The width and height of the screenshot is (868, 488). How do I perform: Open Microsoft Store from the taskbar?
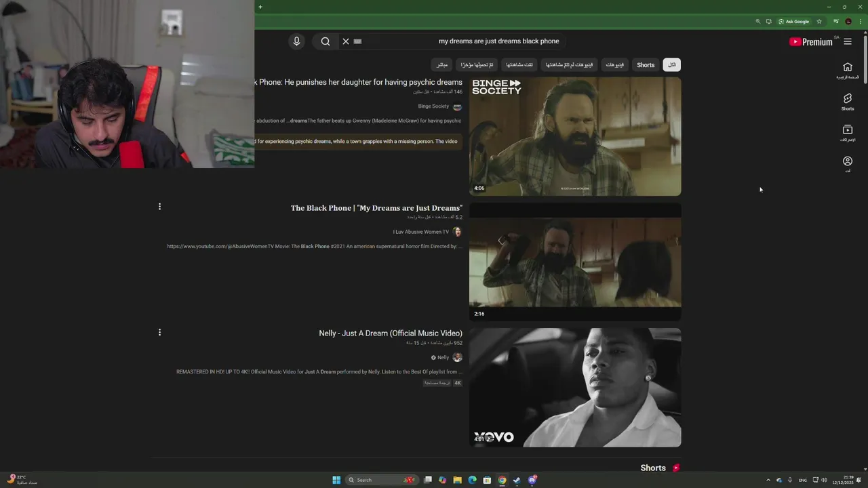pos(487,480)
